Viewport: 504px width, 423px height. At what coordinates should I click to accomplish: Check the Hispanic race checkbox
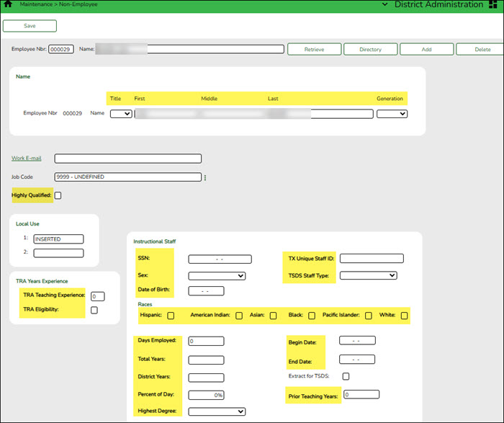click(171, 316)
